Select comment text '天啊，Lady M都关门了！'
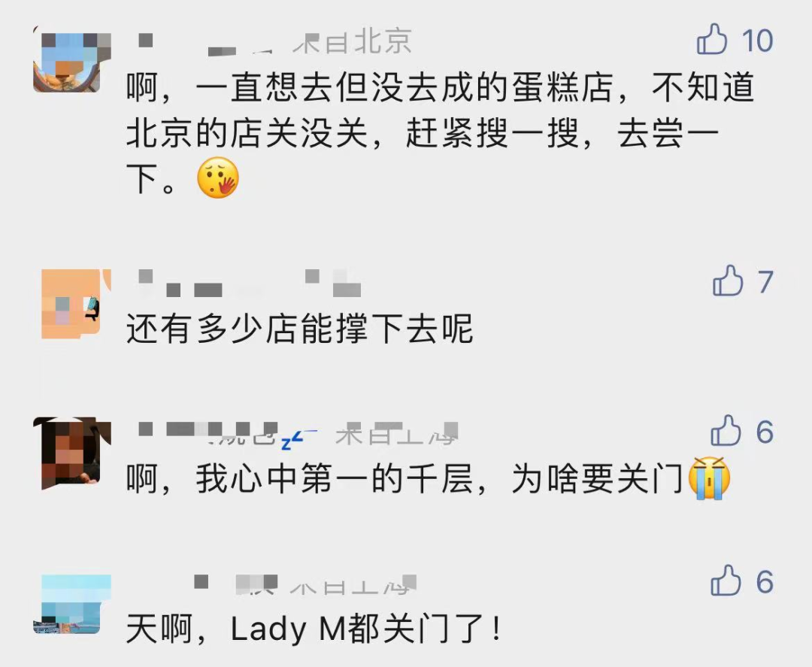Viewport: 812px width, 667px height. (314, 629)
